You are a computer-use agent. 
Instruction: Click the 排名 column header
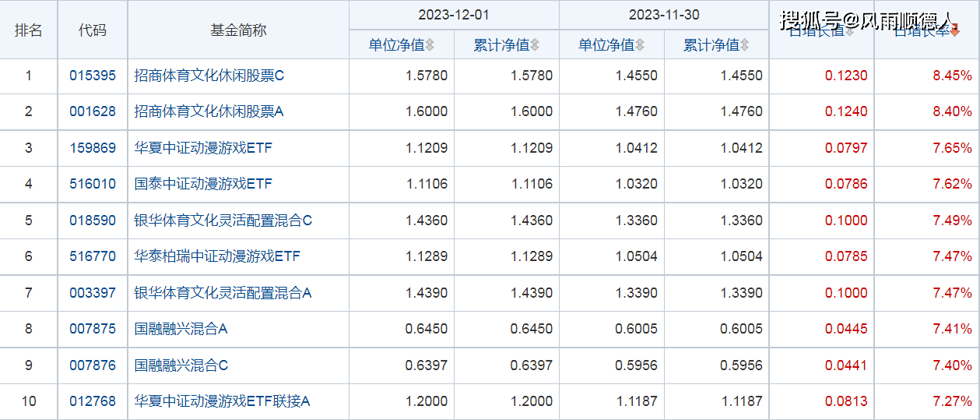click(x=29, y=30)
